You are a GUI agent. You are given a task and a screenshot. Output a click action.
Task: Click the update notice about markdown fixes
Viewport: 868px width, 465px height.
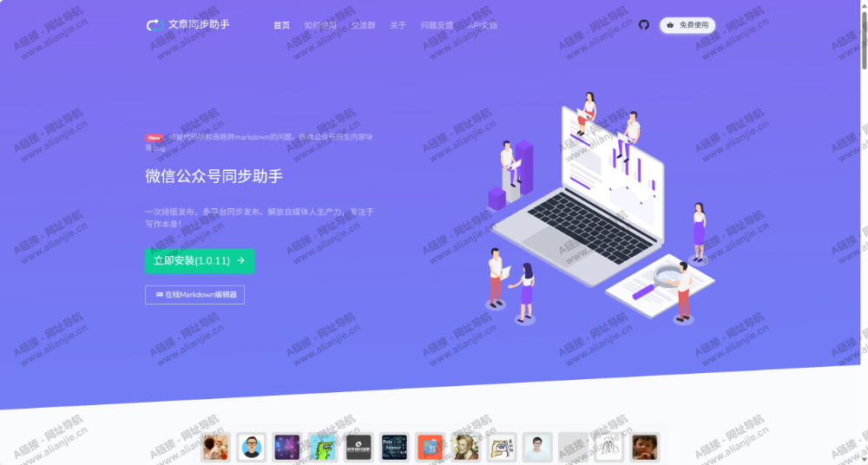point(259,142)
